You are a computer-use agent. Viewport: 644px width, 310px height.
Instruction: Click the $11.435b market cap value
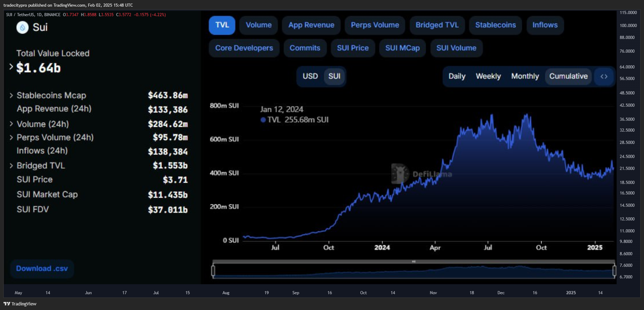[x=168, y=195]
